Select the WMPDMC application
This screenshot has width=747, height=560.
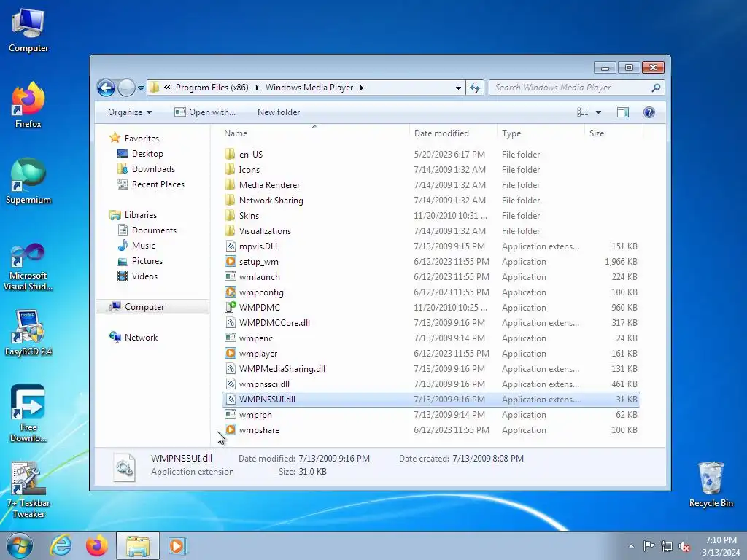coord(430,308)
